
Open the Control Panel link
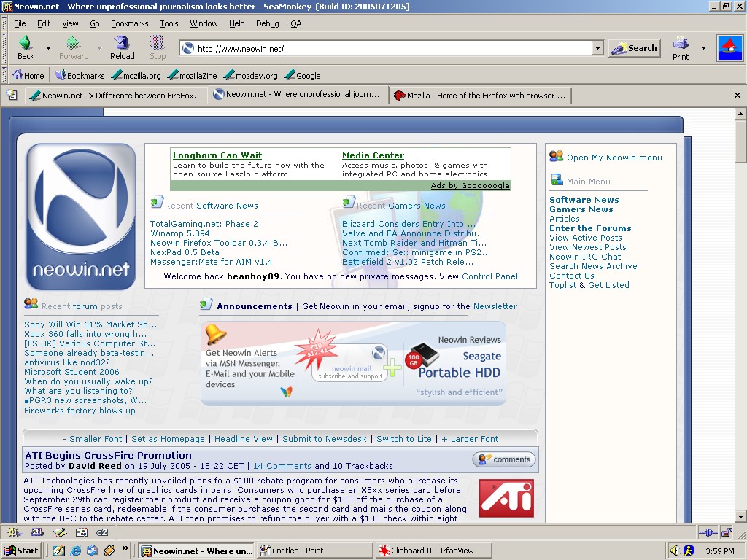click(x=489, y=276)
